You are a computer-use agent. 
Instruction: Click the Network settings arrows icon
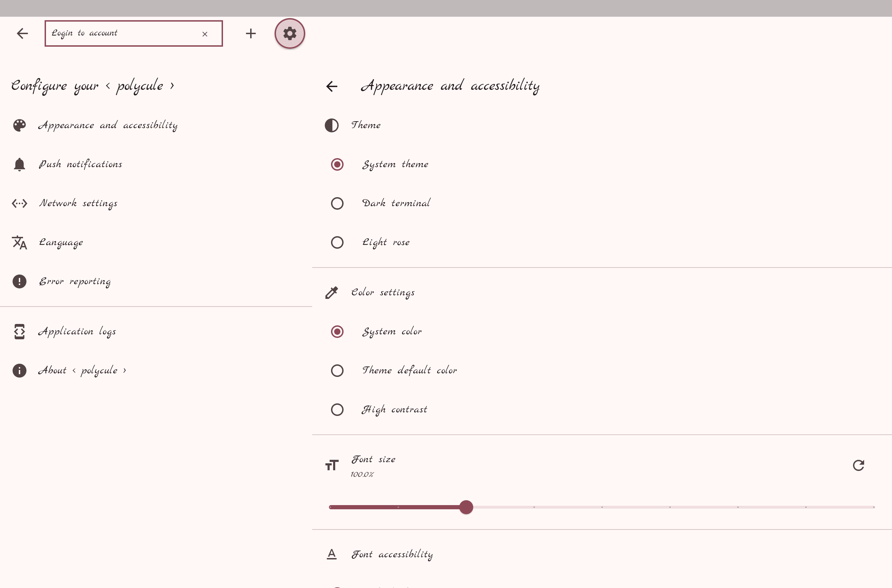(20, 203)
